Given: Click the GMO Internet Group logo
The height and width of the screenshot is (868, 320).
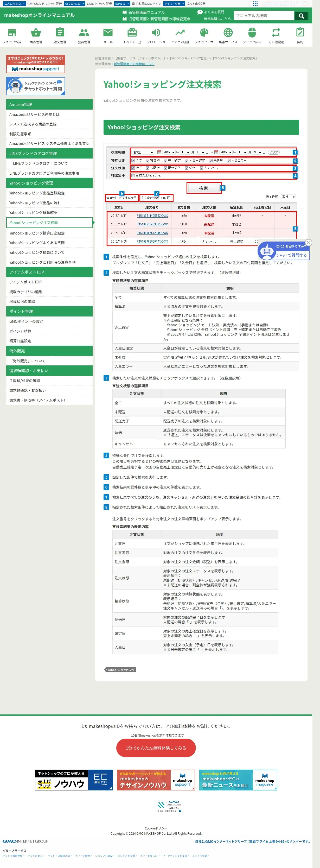Looking at the screenshot, I should (25, 841).
